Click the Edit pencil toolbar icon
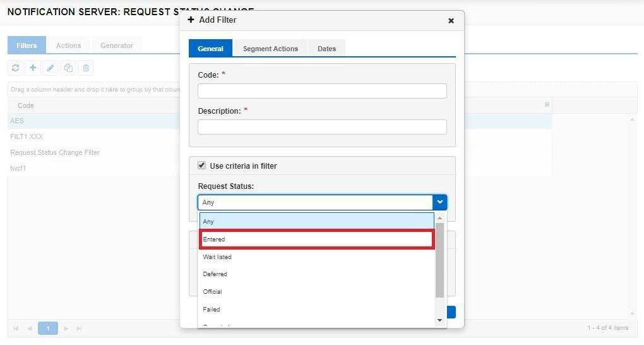The image size is (644, 345). [x=51, y=68]
